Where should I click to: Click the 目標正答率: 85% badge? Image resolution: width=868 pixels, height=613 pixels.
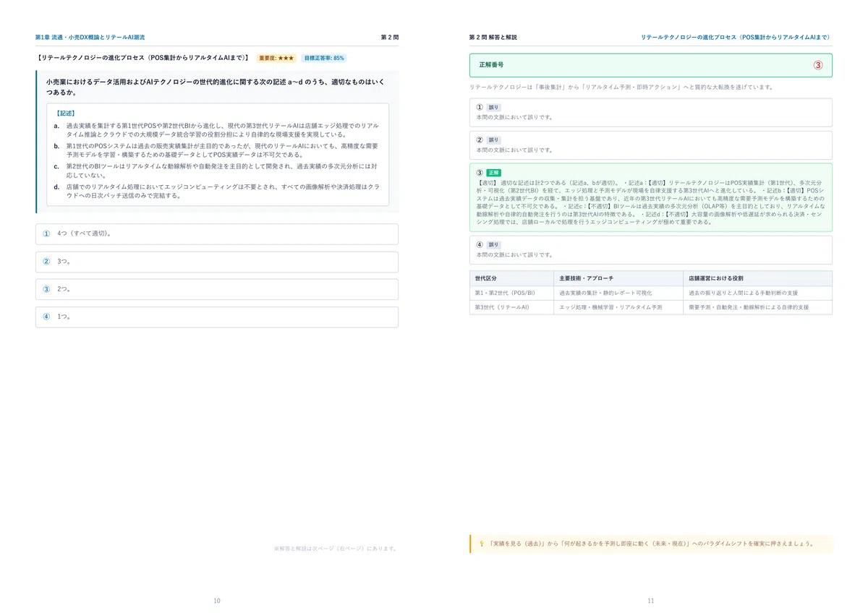pos(324,58)
